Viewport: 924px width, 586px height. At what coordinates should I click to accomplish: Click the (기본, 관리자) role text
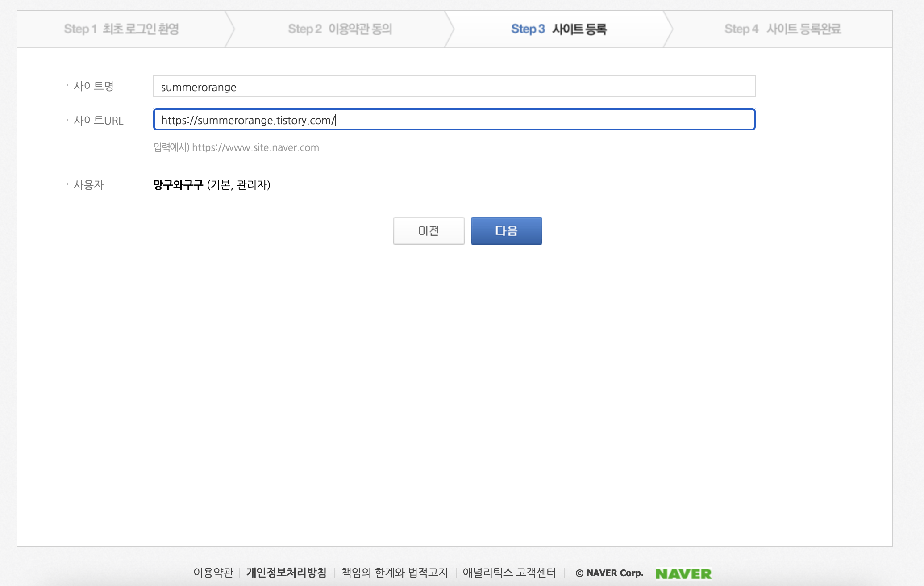click(239, 185)
